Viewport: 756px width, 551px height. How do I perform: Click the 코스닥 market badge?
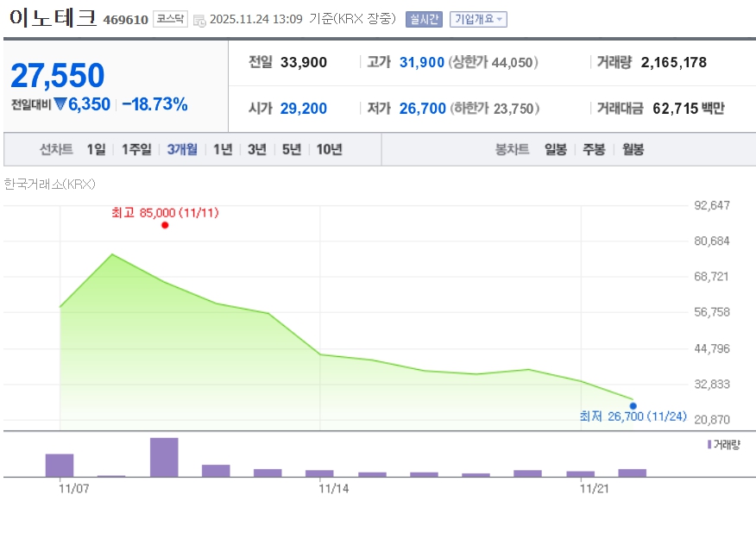(x=170, y=19)
